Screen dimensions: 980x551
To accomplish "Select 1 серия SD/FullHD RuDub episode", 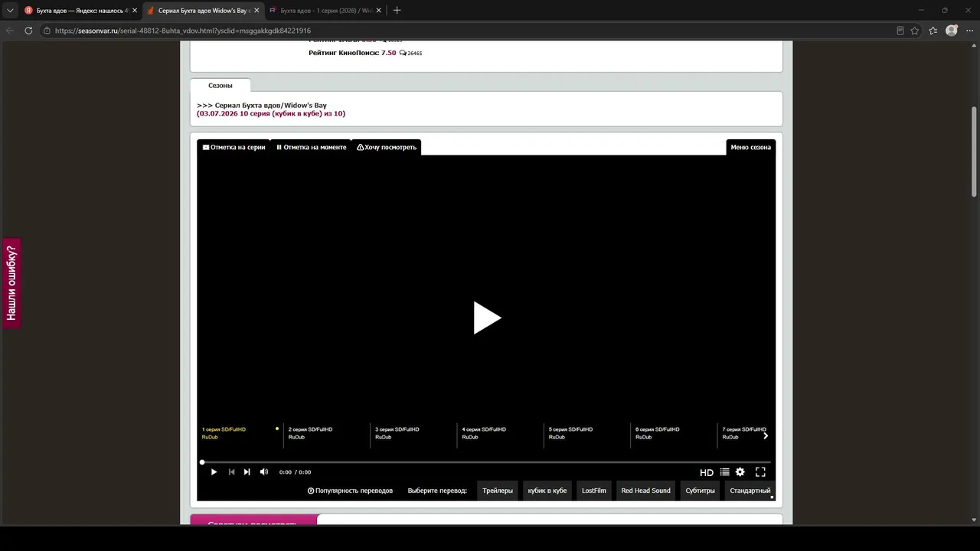I will pyautogui.click(x=239, y=433).
